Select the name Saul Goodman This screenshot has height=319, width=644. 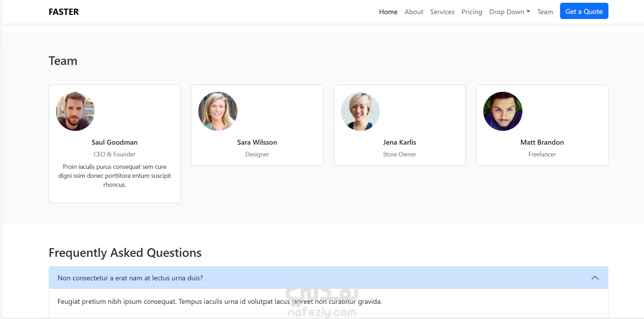click(115, 142)
